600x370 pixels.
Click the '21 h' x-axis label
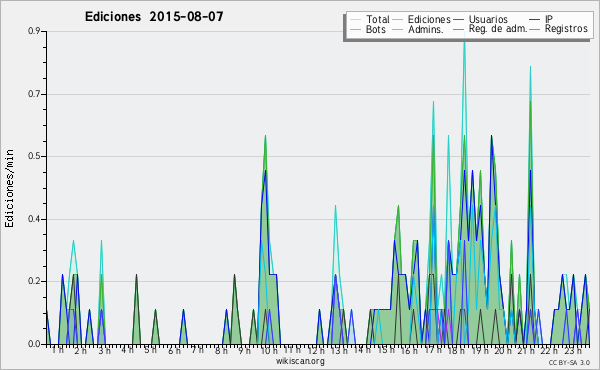tap(526, 350)
